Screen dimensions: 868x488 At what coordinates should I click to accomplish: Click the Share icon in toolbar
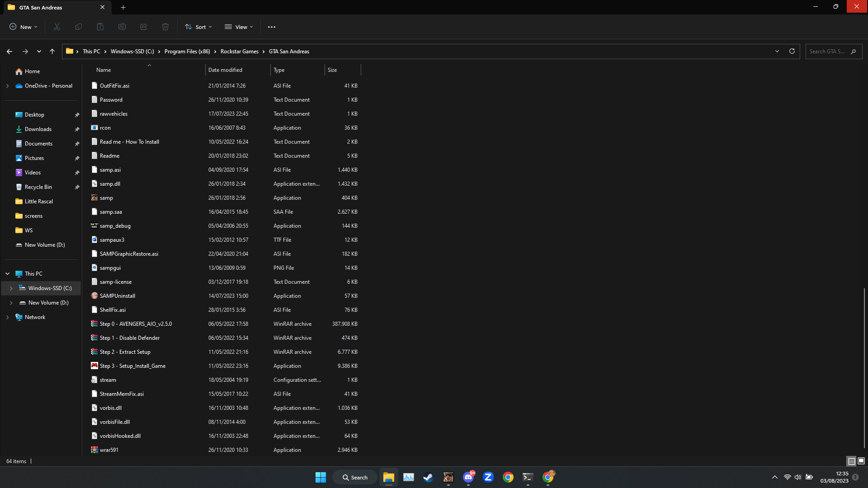(144, 27)
